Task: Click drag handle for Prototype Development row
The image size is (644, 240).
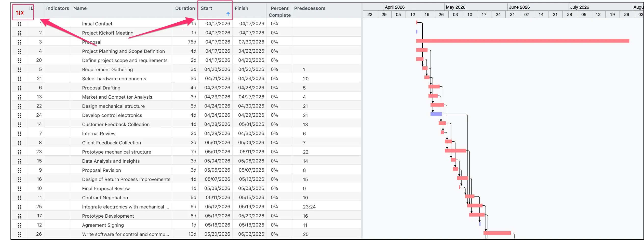Action: tap(19, 216)
